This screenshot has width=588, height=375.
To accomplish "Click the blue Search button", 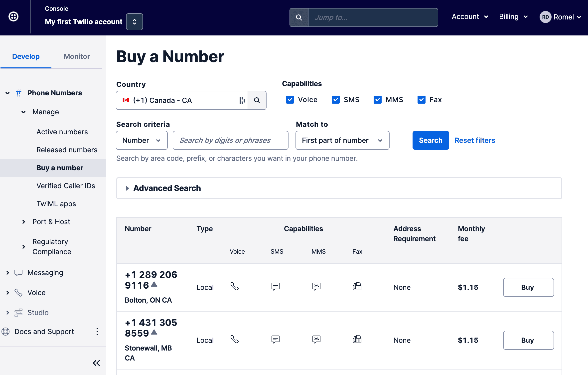I will coord(431,140).
